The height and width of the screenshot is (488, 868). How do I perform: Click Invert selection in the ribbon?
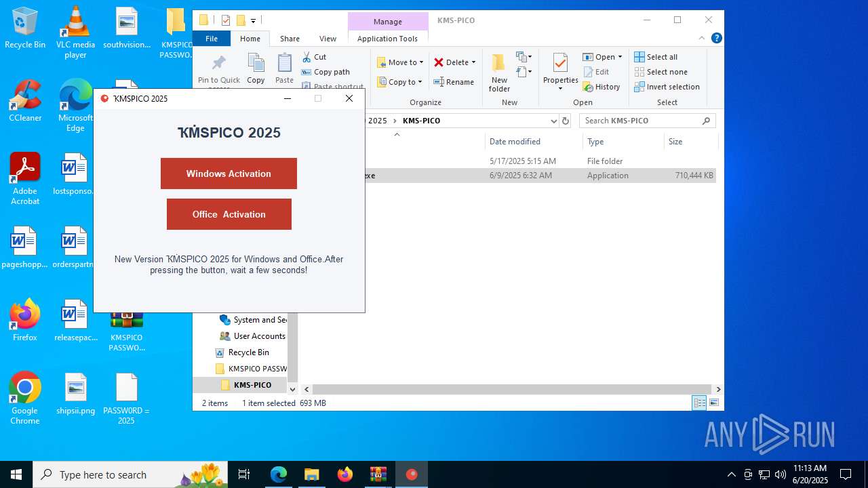point(667,87)
